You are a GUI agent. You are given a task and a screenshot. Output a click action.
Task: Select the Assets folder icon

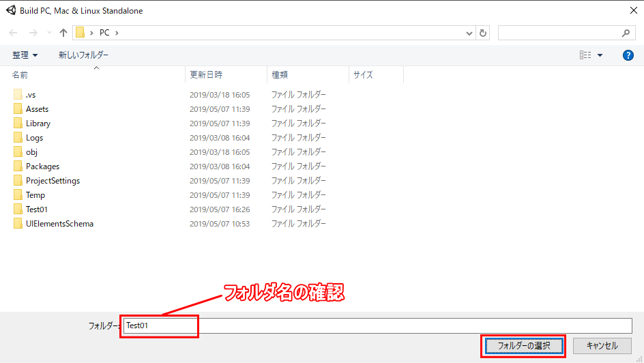(x=18, y=108)
